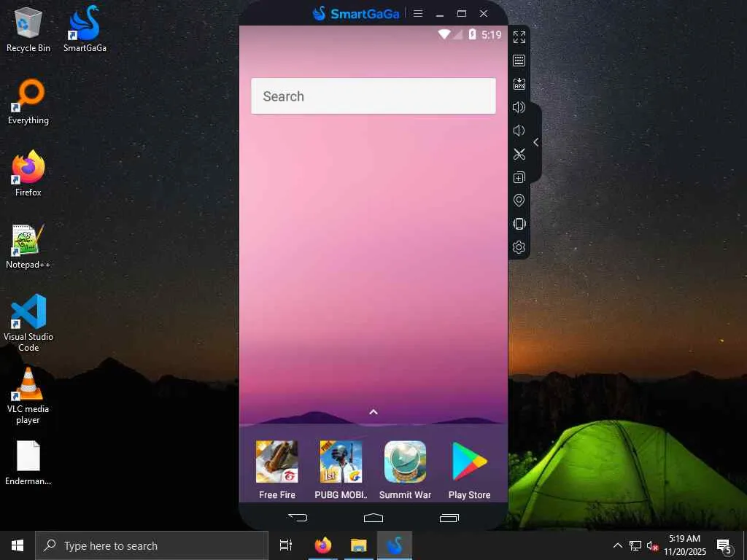Launch Free Fire app
The image size is (747, 560).
tap(276, 470)
